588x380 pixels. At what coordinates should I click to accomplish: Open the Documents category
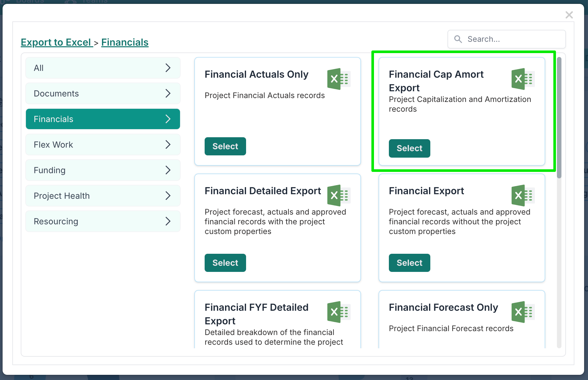click(103, 94)
